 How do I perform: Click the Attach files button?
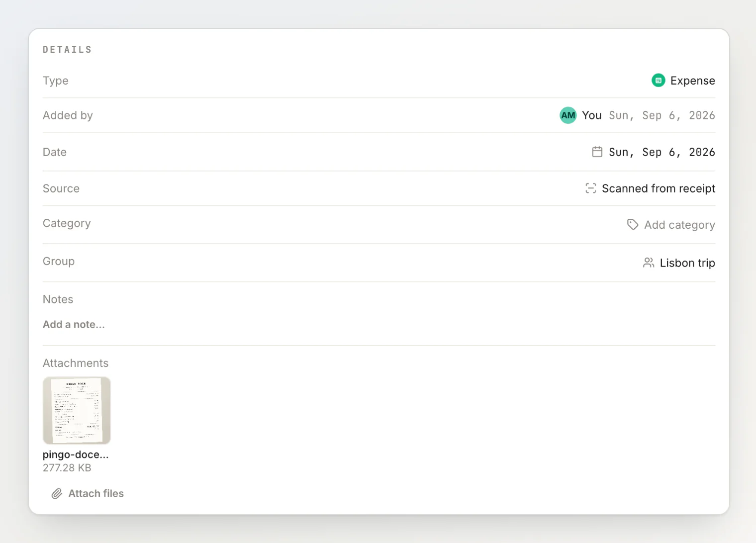(x=88, y=493)
